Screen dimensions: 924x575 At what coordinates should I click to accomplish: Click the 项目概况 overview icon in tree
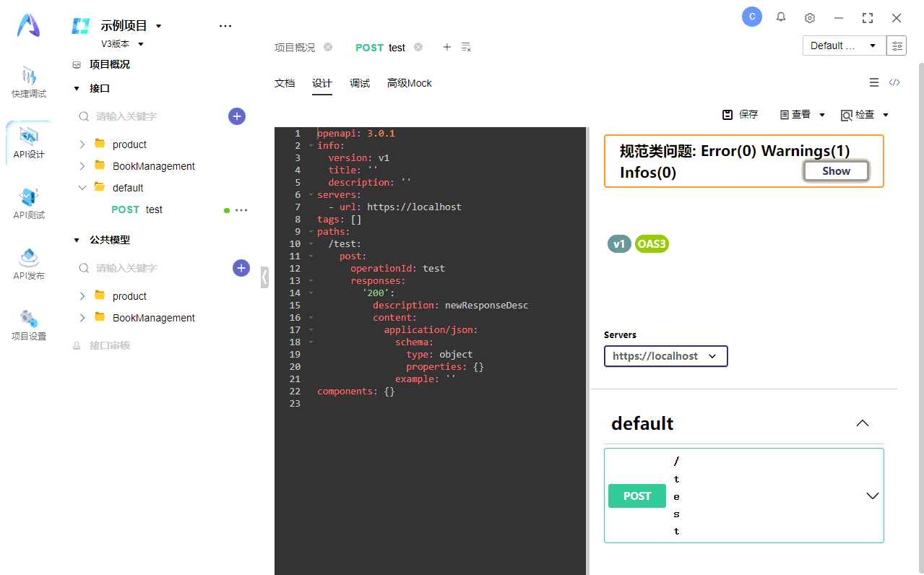[77, 64]
